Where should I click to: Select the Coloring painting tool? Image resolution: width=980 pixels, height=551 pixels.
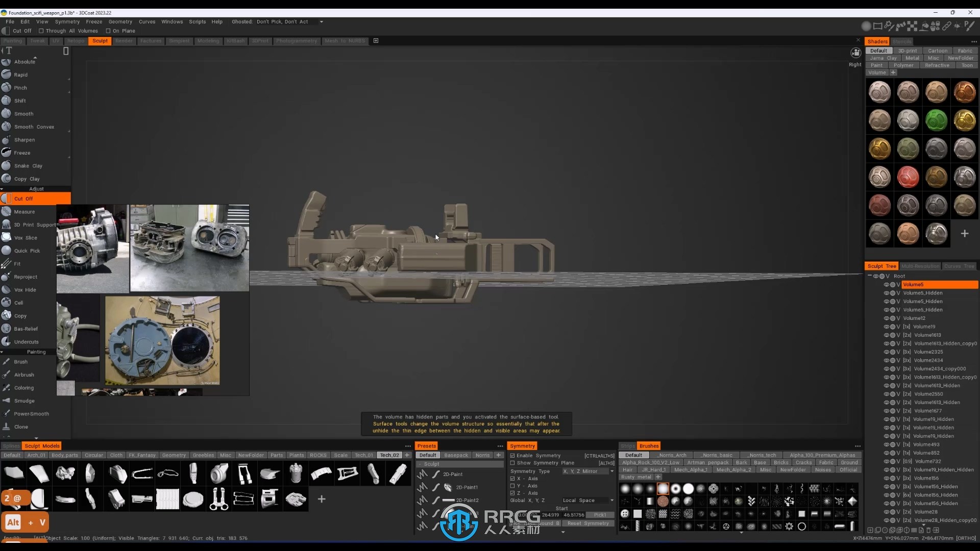click(x=23, y=388)
